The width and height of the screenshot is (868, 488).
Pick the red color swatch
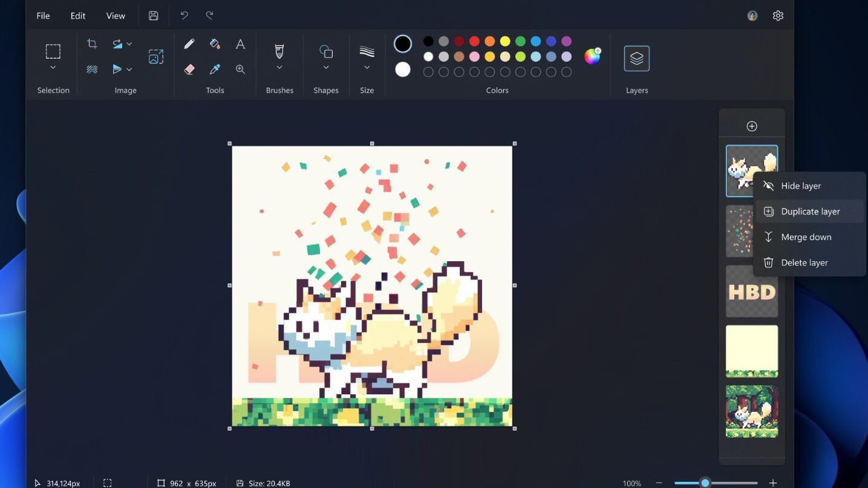[474, 41]
